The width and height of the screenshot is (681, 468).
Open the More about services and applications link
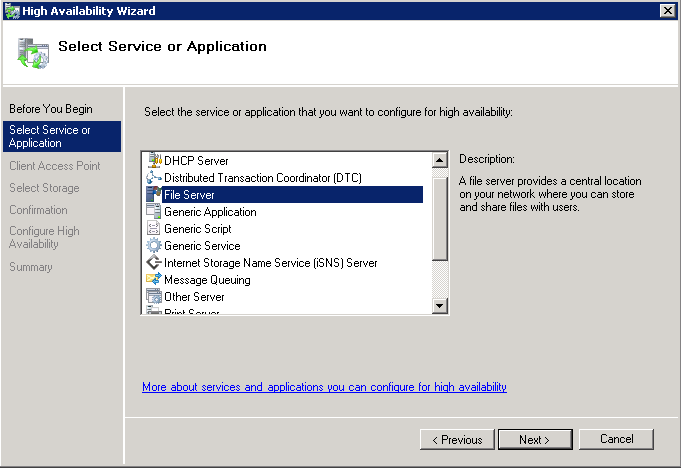click(x=324, y=387)
